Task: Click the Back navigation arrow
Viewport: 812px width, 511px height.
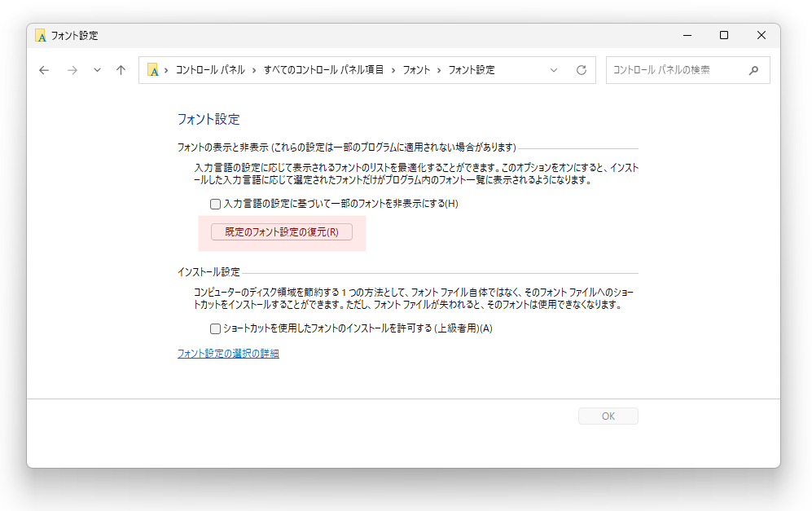Action: coord(44,70)
